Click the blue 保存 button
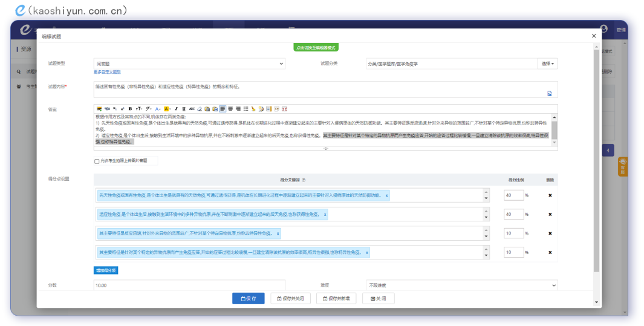644x326 pixels. click(249, 298)
